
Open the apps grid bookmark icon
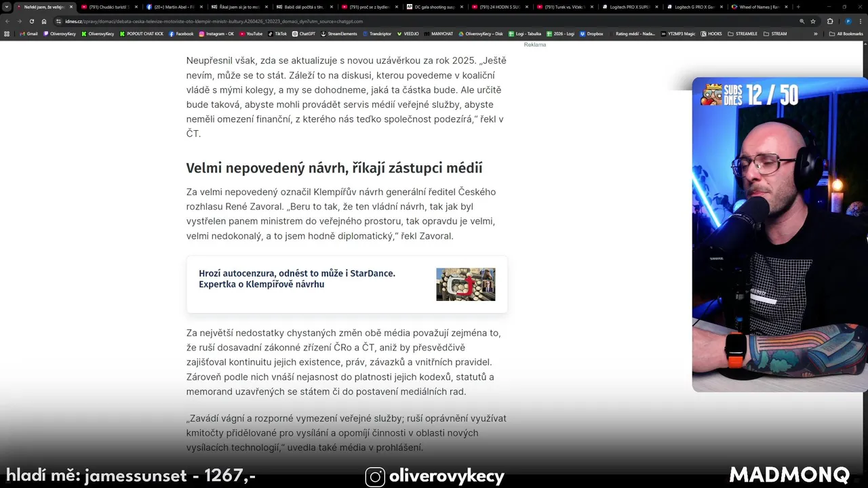[x=7, y=34]
